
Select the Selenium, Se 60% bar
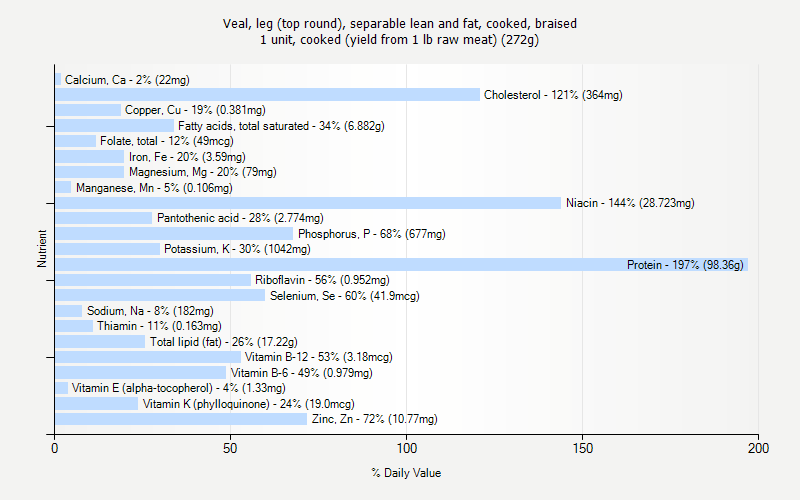click(160, 295)
